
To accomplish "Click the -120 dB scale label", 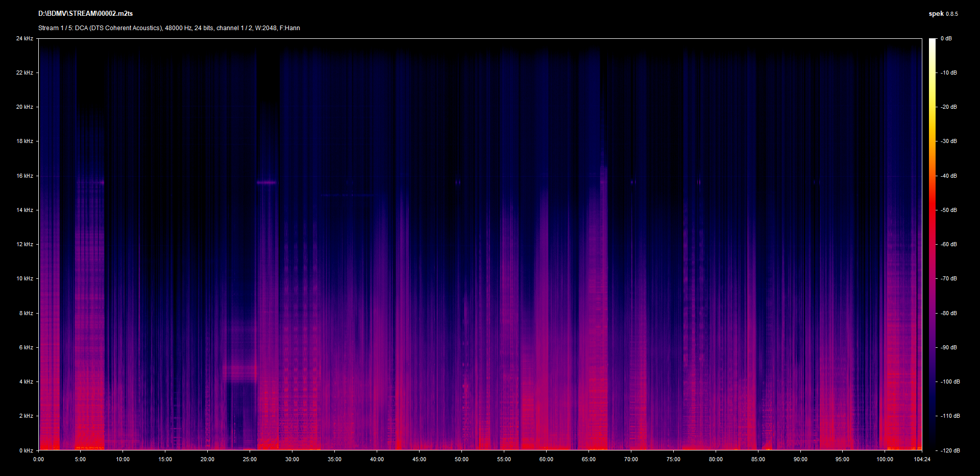I will (x=949, y=450).
